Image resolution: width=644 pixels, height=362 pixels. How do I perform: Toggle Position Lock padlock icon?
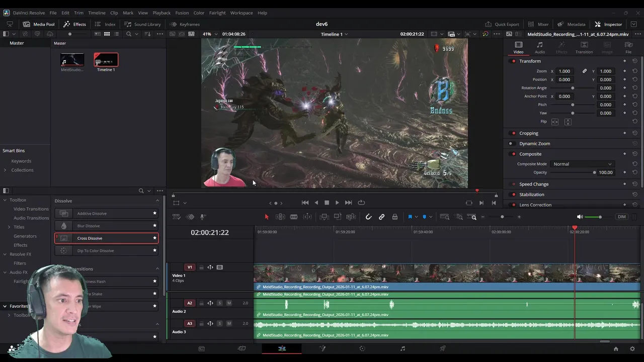tap(395, 217)
